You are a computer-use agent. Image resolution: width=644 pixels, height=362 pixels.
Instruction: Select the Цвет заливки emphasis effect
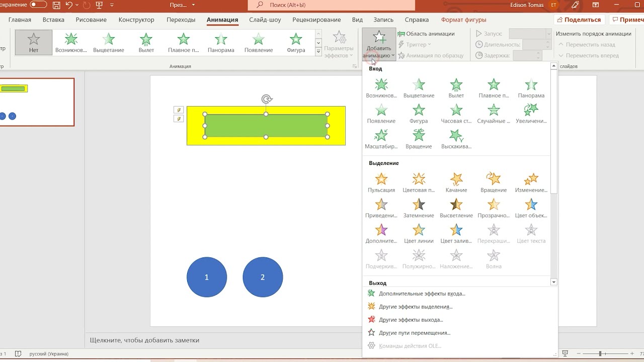[456, 234]
